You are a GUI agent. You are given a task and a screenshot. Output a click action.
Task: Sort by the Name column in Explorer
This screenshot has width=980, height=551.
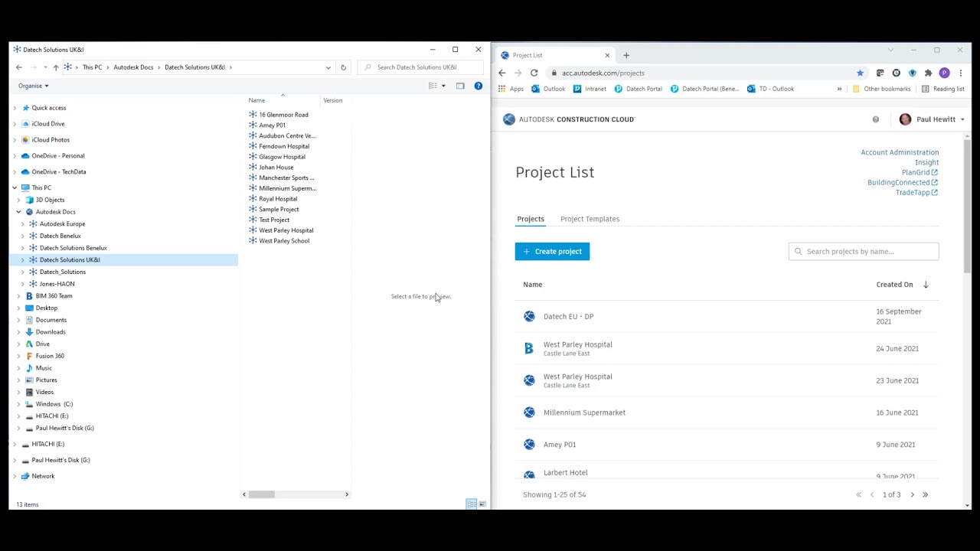[x=256, y=100]
